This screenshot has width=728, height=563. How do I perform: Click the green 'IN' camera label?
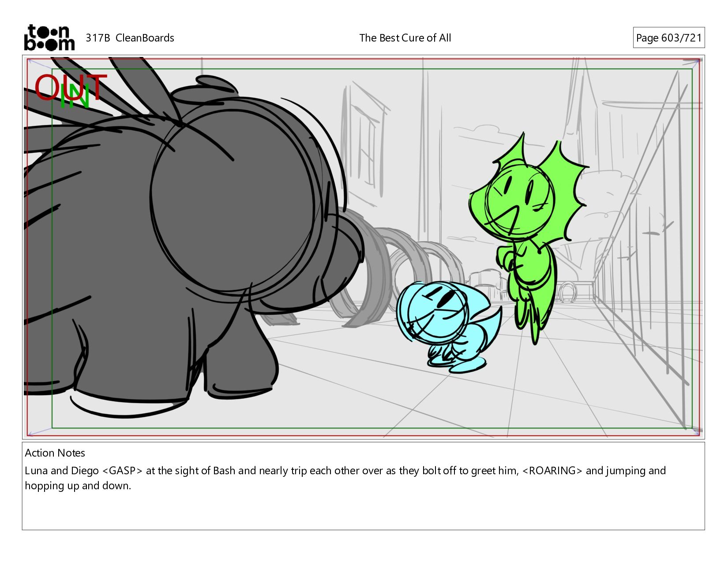(x=75, y=96)
